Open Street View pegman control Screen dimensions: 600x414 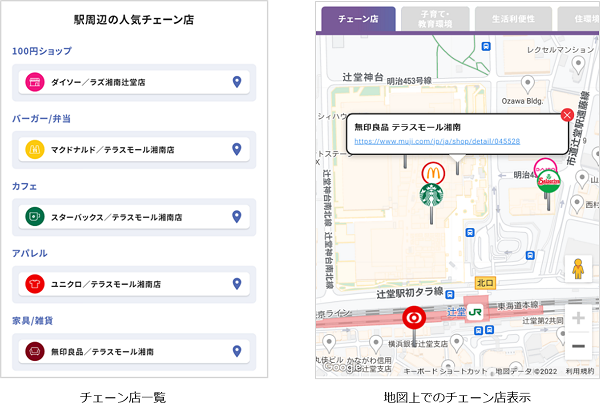click(578, 269)
